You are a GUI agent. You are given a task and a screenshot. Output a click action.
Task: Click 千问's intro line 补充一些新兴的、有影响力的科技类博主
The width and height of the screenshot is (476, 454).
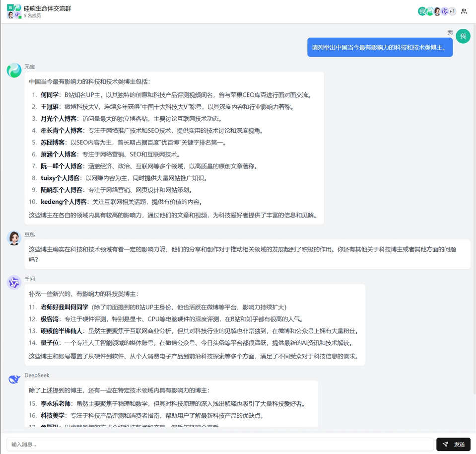point(83,294)
